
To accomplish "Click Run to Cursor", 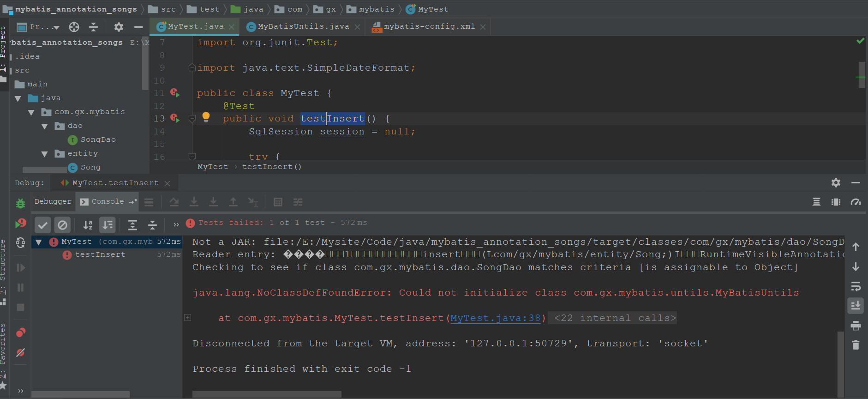I will (253, 202).
